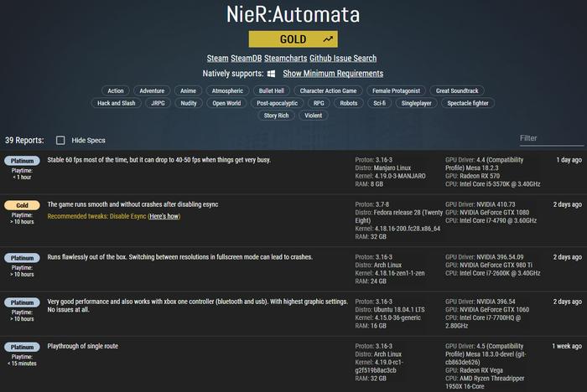Click the Platinum badge on the Radeon RX Vega report
The height and width of the screenshot is (392, 587).
(x=22, y=347)
